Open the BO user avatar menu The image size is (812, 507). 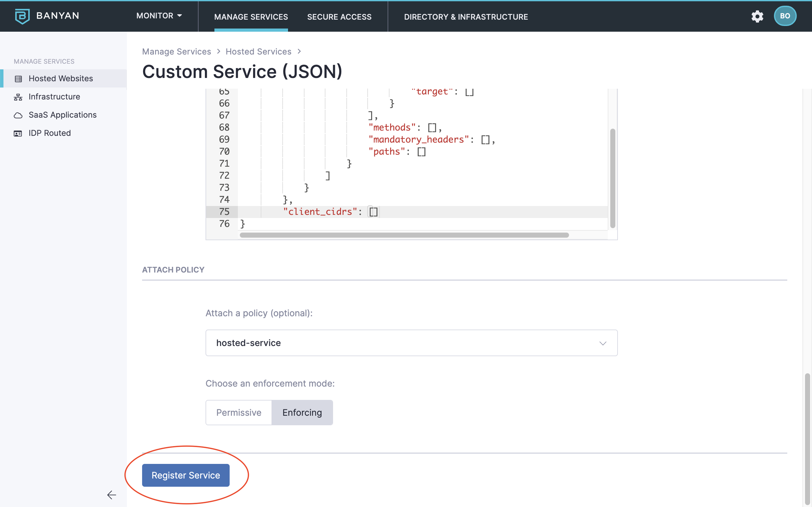pos(784,16)
